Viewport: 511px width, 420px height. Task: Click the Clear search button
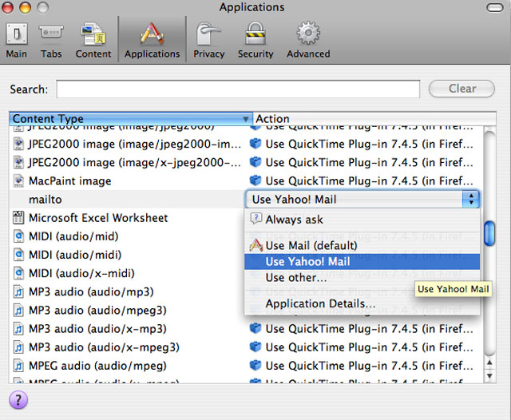461,89
